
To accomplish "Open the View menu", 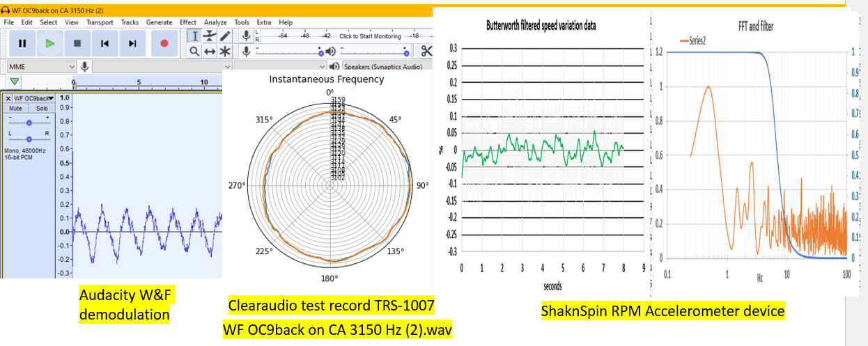I will 72,22.
